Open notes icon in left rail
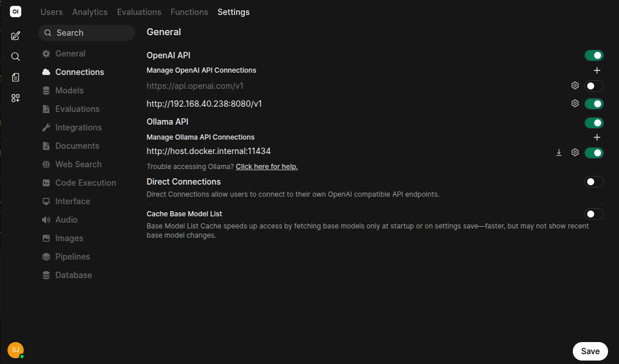This screenshot has height=364, width=619. 16,77
